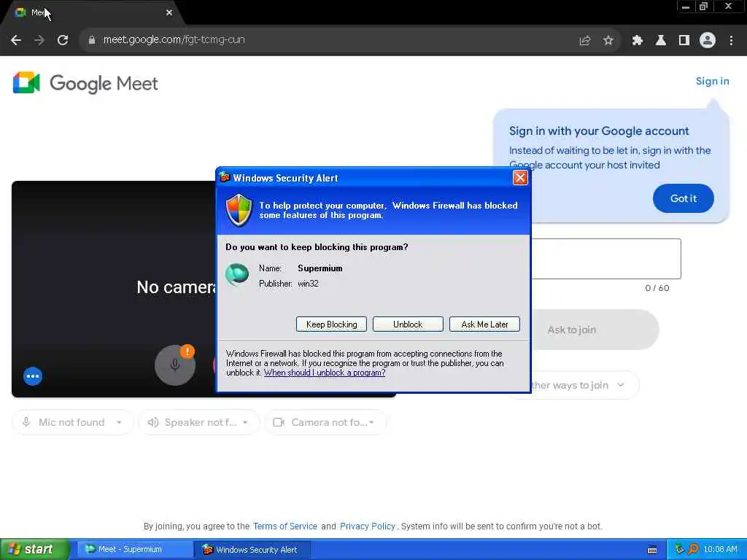Click the Sign in link
The width and height of the screenshot is (747, 560).
coord(712,82)
